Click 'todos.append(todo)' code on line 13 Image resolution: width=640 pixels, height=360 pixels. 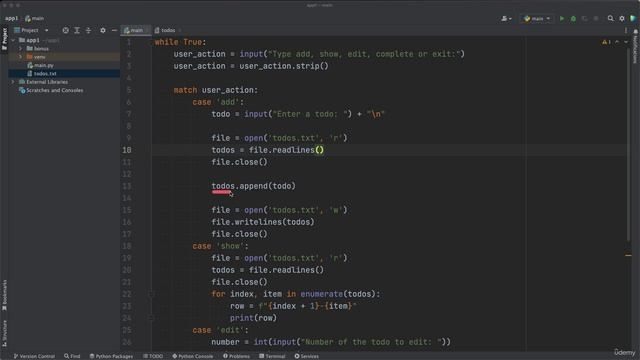click(x=253, y=186)
